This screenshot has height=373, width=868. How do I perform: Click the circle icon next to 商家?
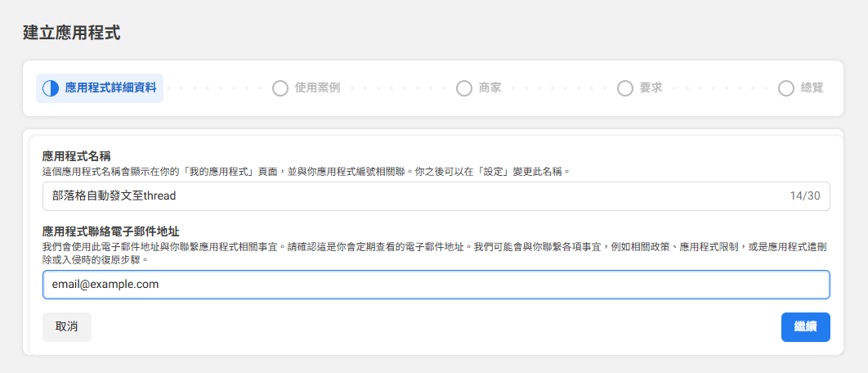tap(464, 88)
